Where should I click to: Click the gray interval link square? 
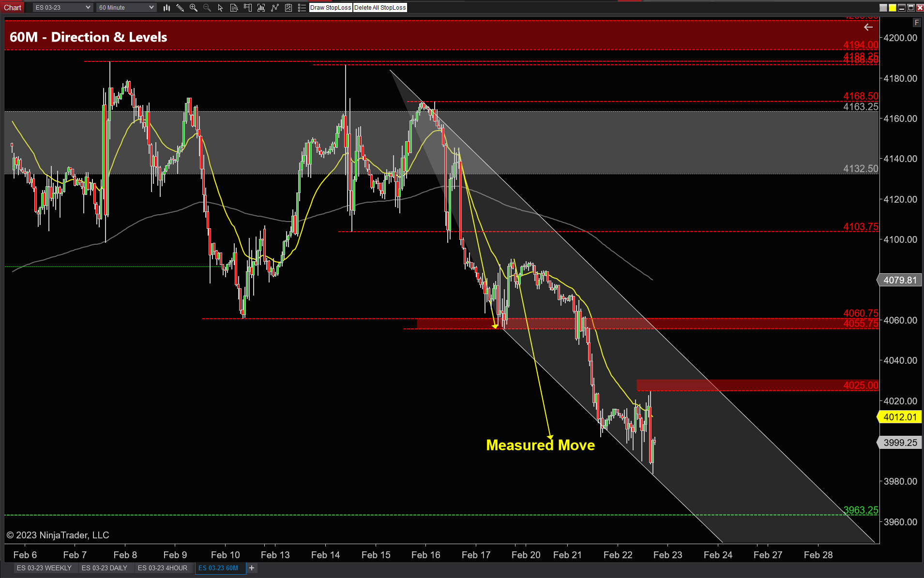click(x=883, y=8)
